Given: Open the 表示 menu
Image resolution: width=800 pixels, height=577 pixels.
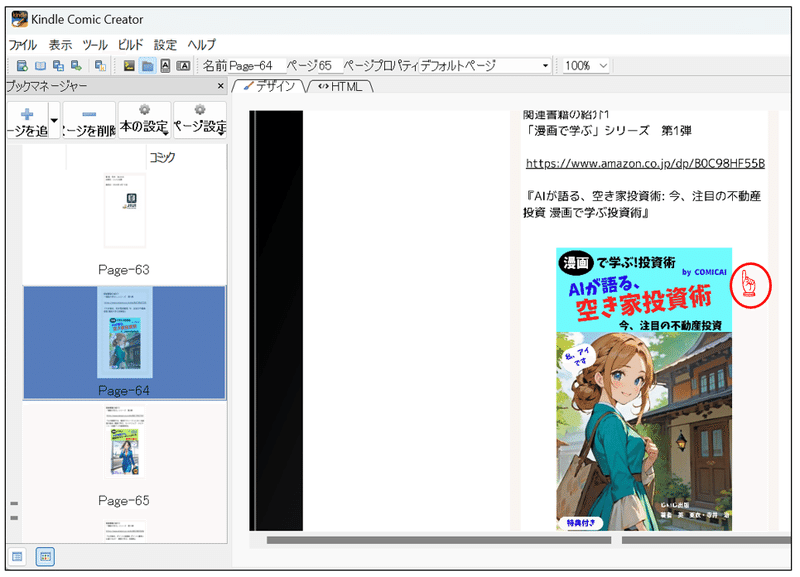Looking at the screenshot, I should (60, 45).
